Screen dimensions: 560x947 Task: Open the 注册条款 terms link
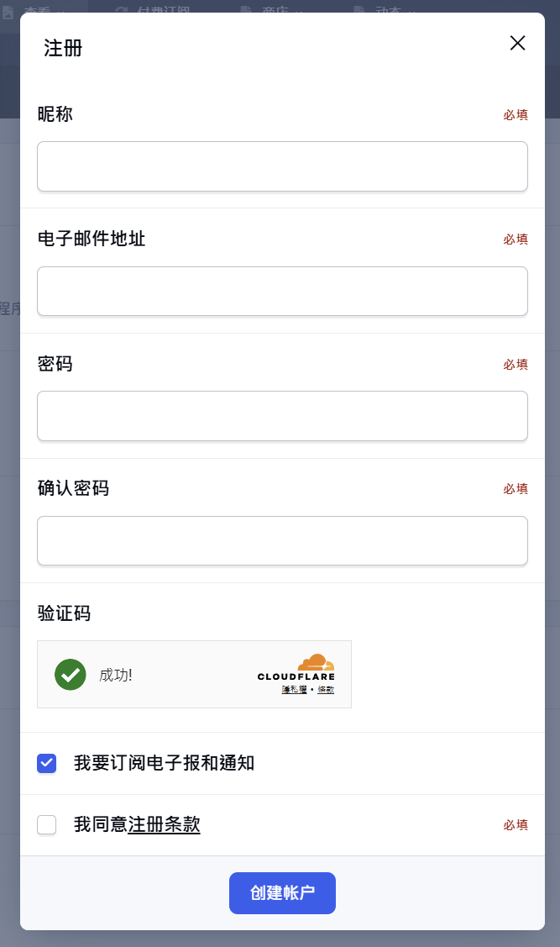tap(165, 824)
